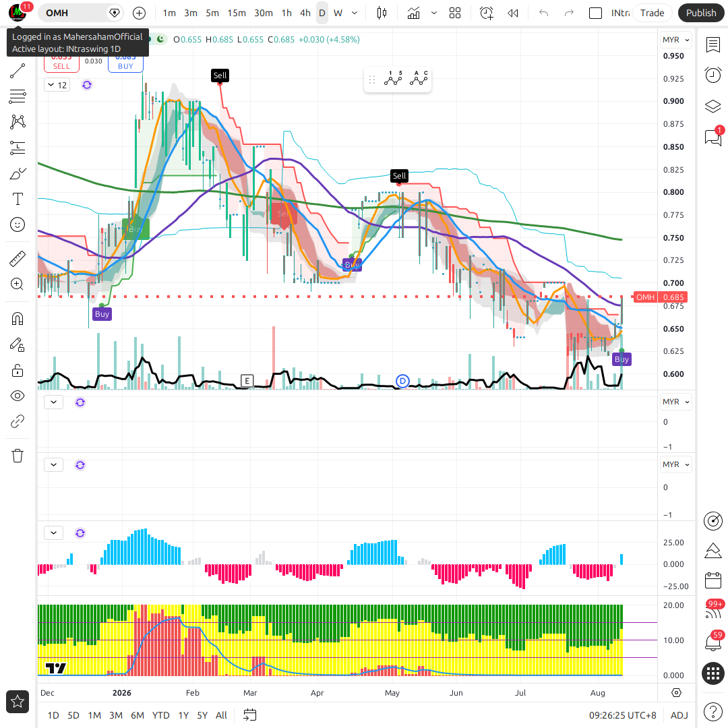The width and height of the screenshot is (728, 728).
Task: Set the date range to YTD
Action: pyautogui.click(x=160, y=715)
